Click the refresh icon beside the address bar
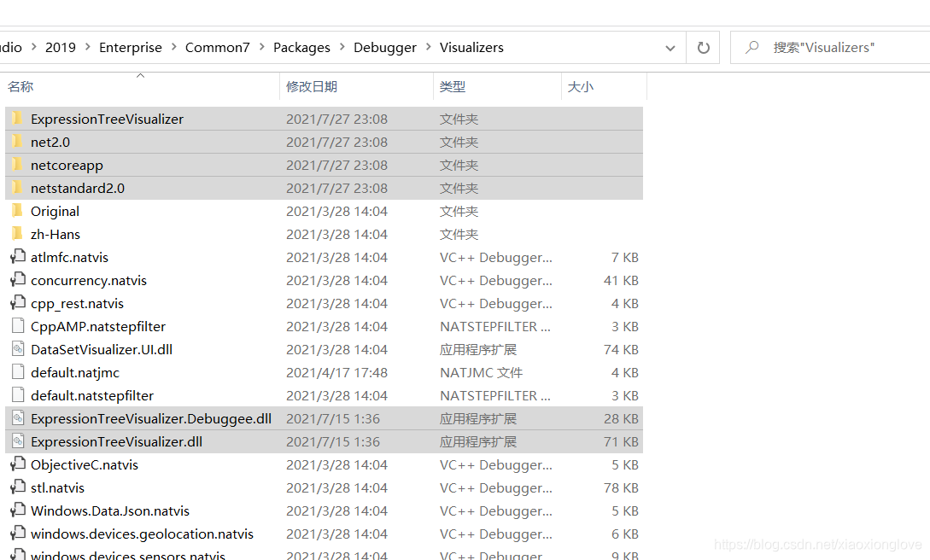The width and height of the screenshot is (930, 560). (703, 47)
